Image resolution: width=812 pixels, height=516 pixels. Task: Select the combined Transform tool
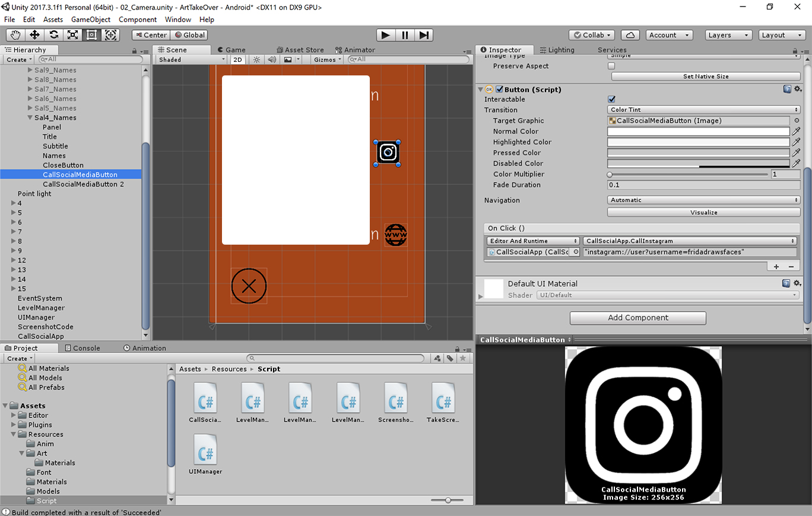pos(111,35)
